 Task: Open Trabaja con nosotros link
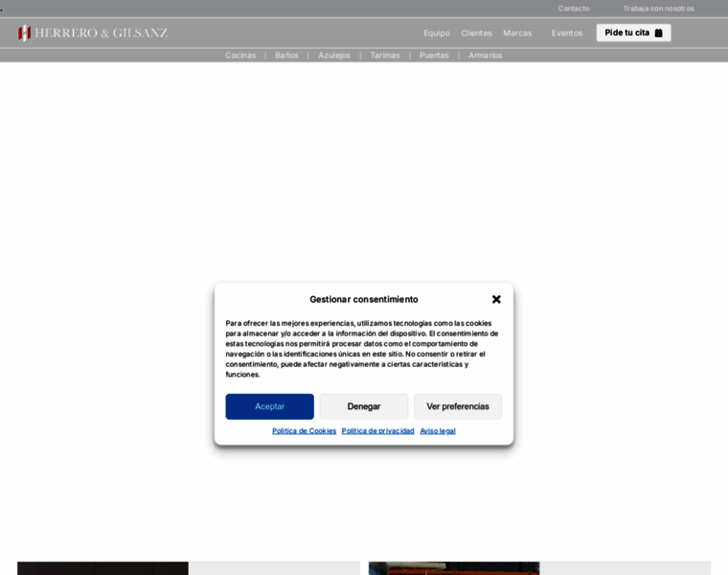[658, 9]
